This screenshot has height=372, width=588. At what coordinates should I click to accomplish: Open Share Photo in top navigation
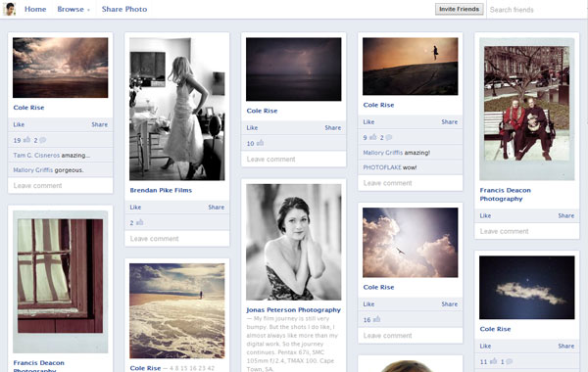tap(124, 9)
